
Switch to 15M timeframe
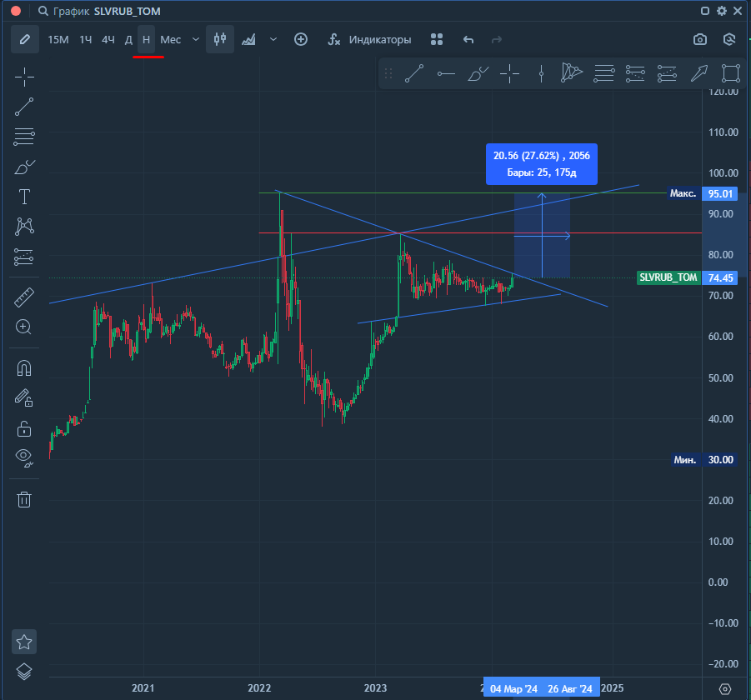tap(58, 40)
